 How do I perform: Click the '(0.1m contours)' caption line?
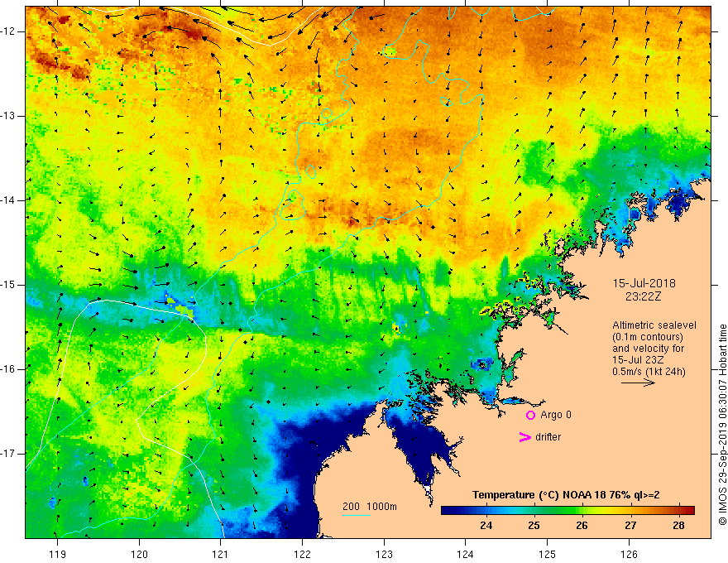click(x=648, y=337)
